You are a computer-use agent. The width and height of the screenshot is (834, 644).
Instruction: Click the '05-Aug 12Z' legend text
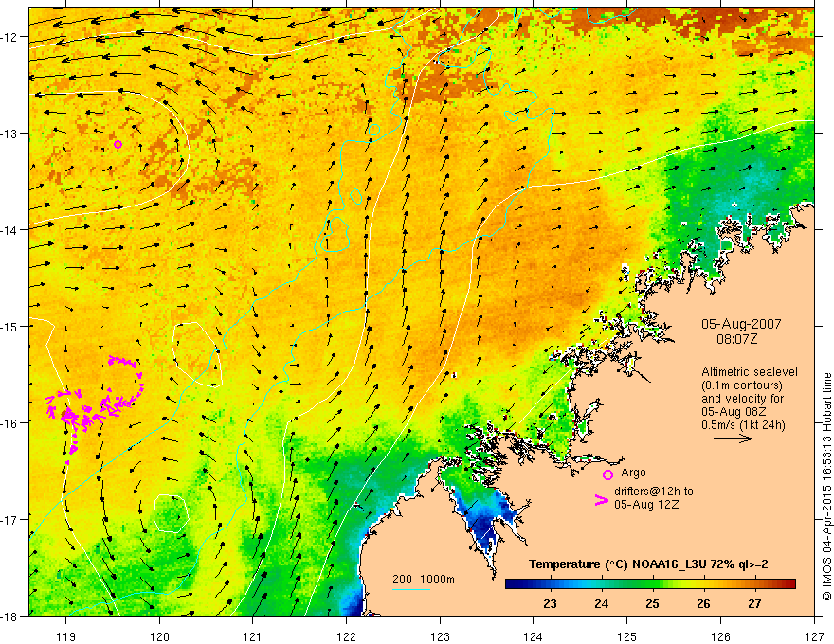click(646, 505)
